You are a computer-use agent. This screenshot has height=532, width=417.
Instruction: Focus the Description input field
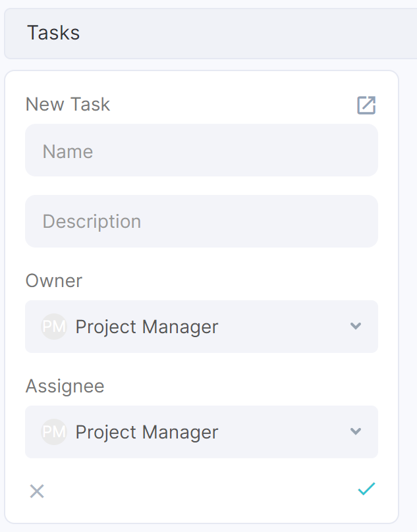point(202,221)
